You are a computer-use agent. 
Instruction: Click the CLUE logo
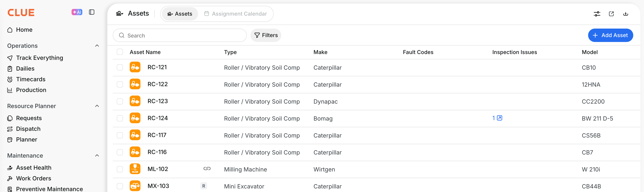click(21, 13)
